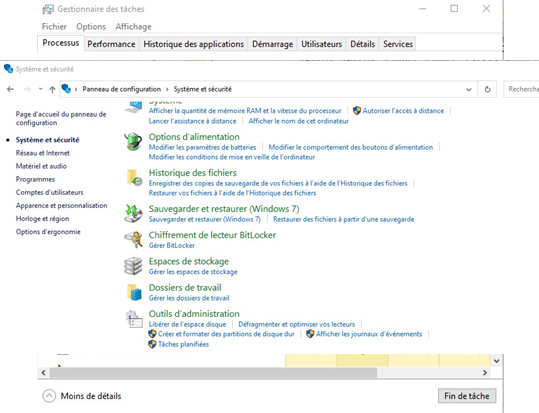Image resolution: width=539 pixels, height=413 pixels.
Task: Go up one level in Control Panel
Action: point(52,89)
